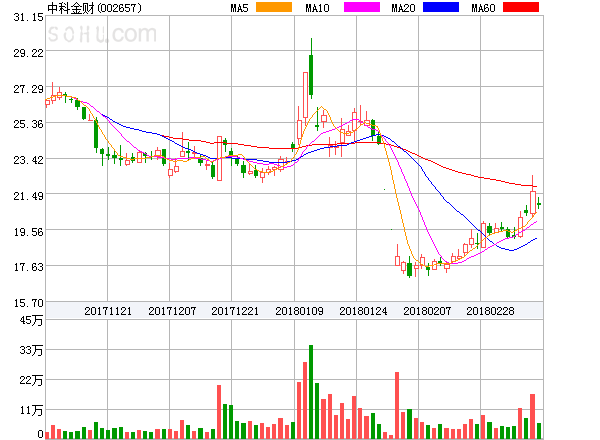Click the 27.29 price axis label
Viewport: 600px width, 440px height.
(x=28, y=89)
